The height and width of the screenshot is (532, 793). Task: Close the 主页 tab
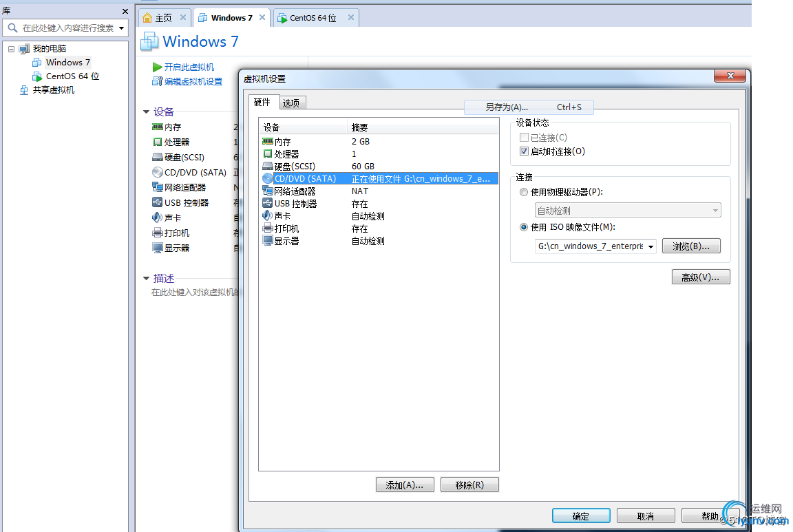pos(183,18)
